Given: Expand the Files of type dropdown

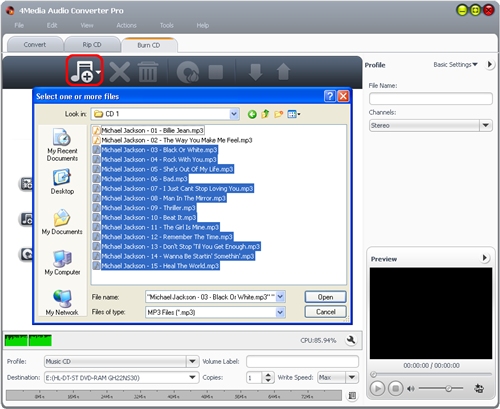Looking at the screenshot, I should (280, 312).
